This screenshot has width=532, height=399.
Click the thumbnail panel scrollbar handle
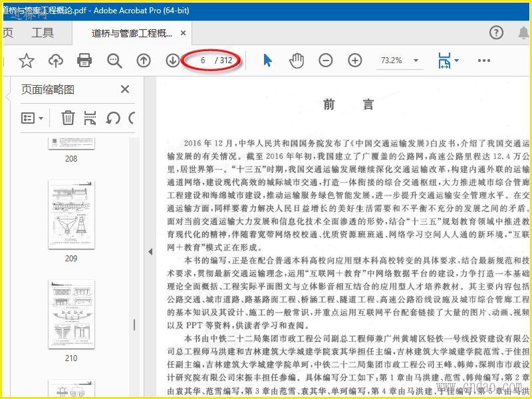[134, 325]
